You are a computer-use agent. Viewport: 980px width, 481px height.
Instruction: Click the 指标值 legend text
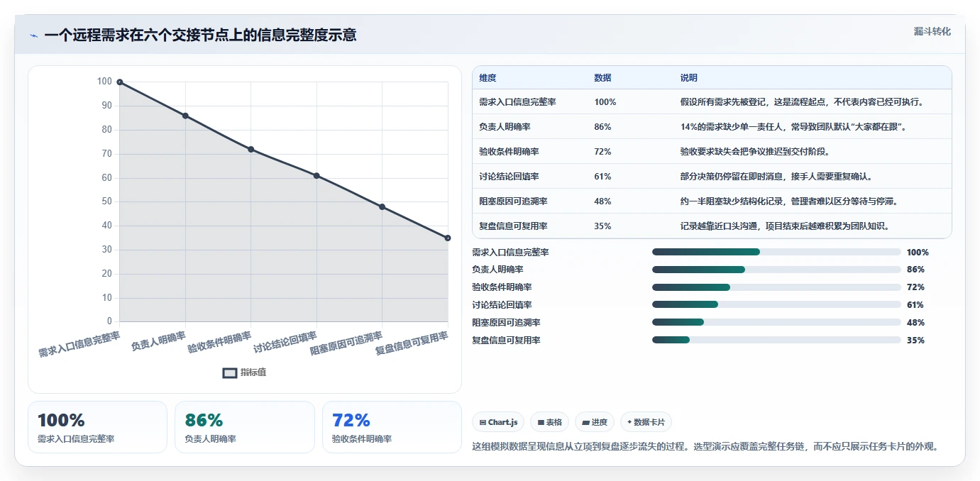click(253, 372)
